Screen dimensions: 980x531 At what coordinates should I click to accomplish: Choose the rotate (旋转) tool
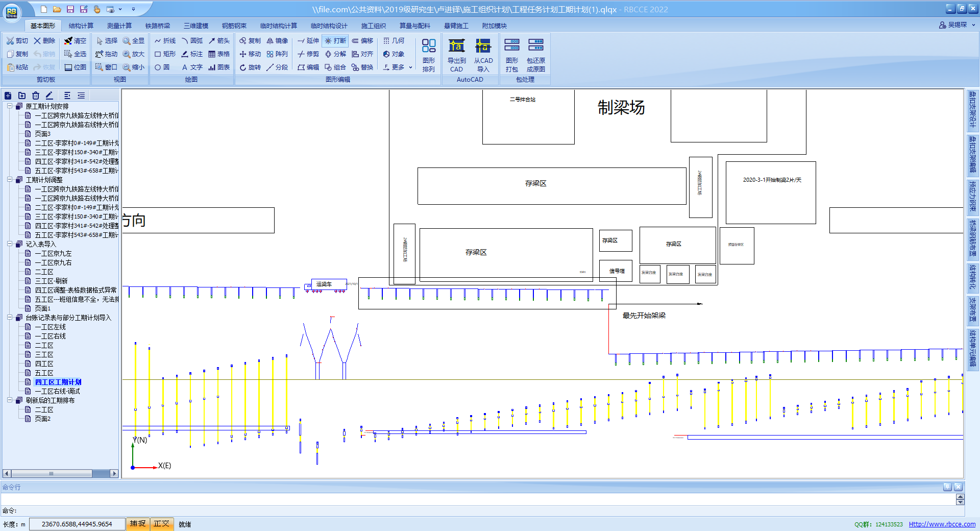250,67
